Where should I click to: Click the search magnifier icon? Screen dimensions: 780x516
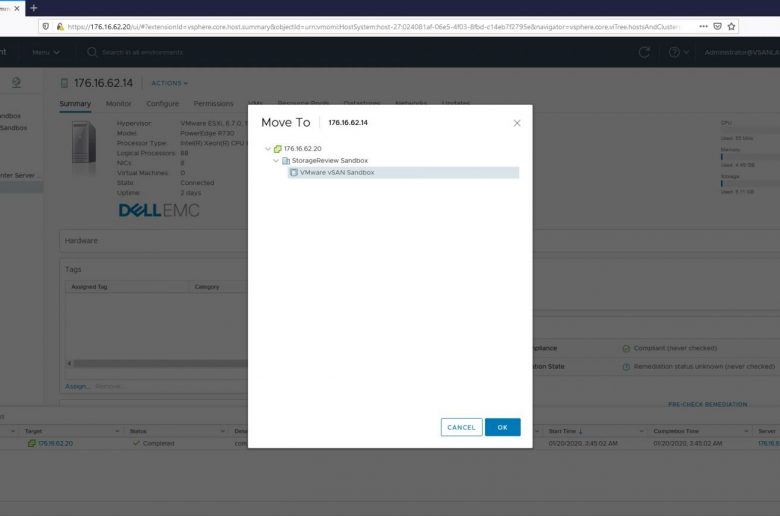coord(92,52)
